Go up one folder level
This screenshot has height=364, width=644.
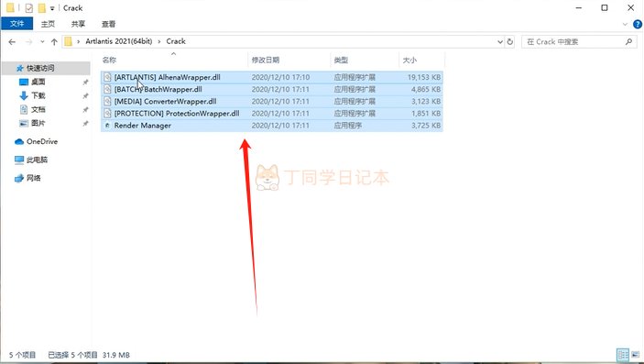[54, 41]
